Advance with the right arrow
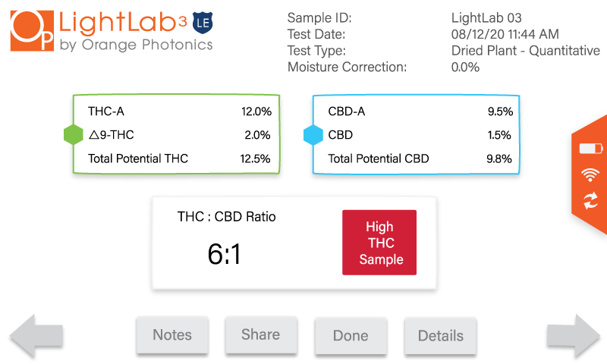Viewport: 607px width, 364px height. [574, 336]
